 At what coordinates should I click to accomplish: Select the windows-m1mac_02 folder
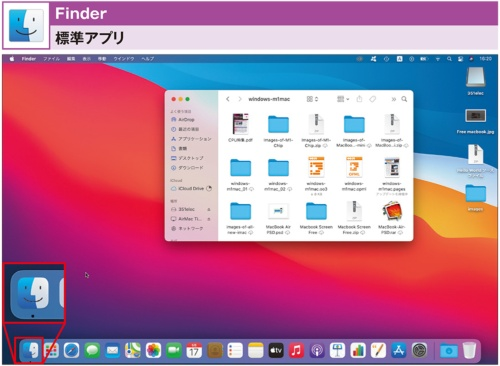tap(278, 174)
